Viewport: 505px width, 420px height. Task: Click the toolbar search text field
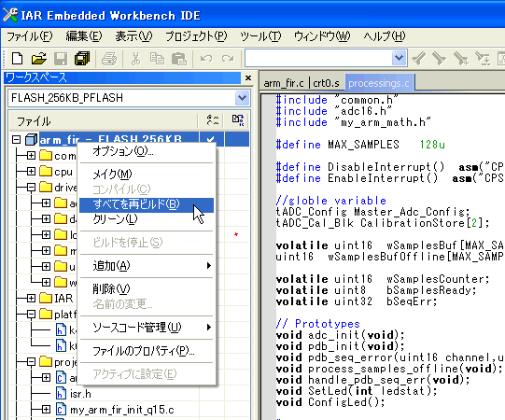(318, 58)
